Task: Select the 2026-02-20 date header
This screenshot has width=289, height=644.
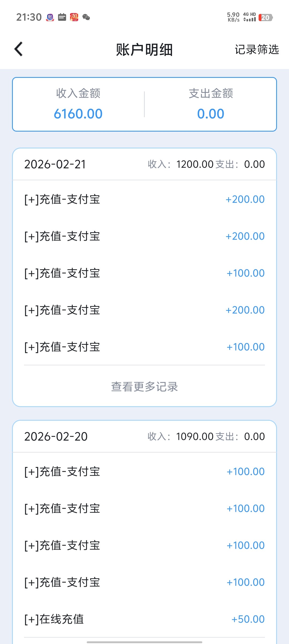Action: pyautogui.click(x=56, y=436)
